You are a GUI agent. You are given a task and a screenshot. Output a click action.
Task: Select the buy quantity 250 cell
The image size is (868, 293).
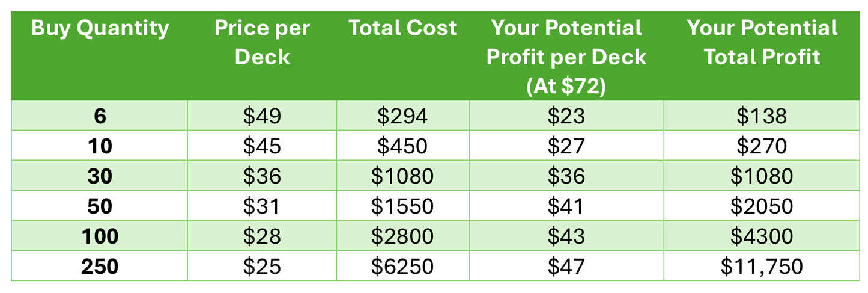(100, 266)
